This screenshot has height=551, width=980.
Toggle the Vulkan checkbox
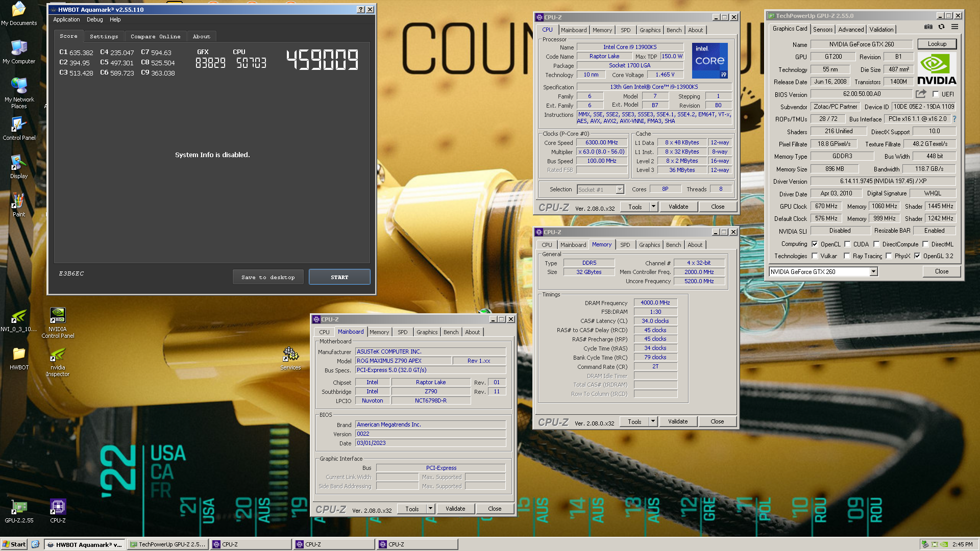coord(815,256)
